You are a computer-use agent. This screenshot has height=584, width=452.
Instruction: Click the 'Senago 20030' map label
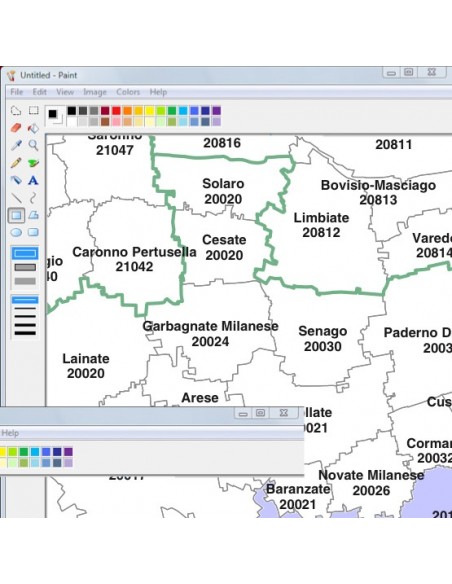[x=322, y=339]
